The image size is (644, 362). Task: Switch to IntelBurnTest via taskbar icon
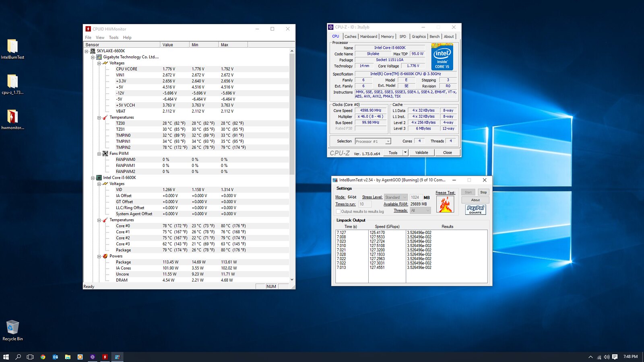point(117,357)
